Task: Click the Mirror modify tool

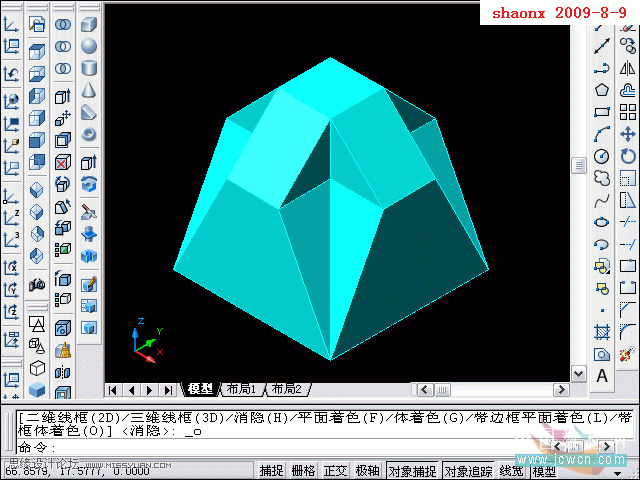Action: [x=627, y=68]
